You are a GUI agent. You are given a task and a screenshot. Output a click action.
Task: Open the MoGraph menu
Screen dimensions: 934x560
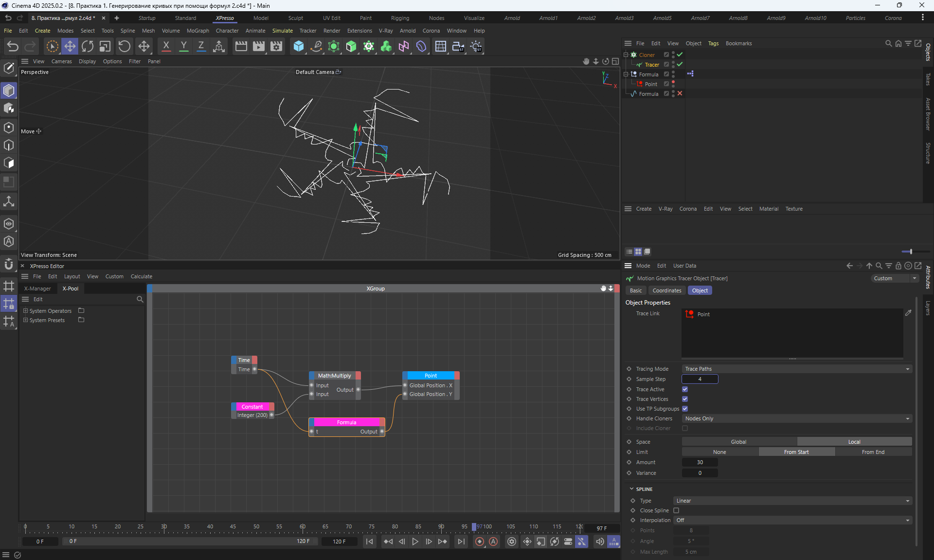[198, 31]
